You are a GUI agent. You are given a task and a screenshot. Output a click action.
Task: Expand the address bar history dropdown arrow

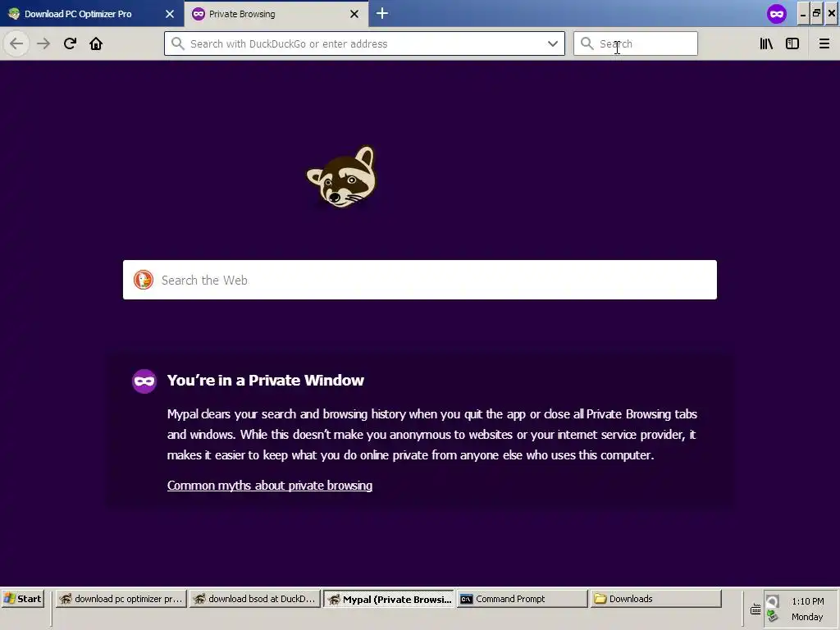tap(552, 44)
